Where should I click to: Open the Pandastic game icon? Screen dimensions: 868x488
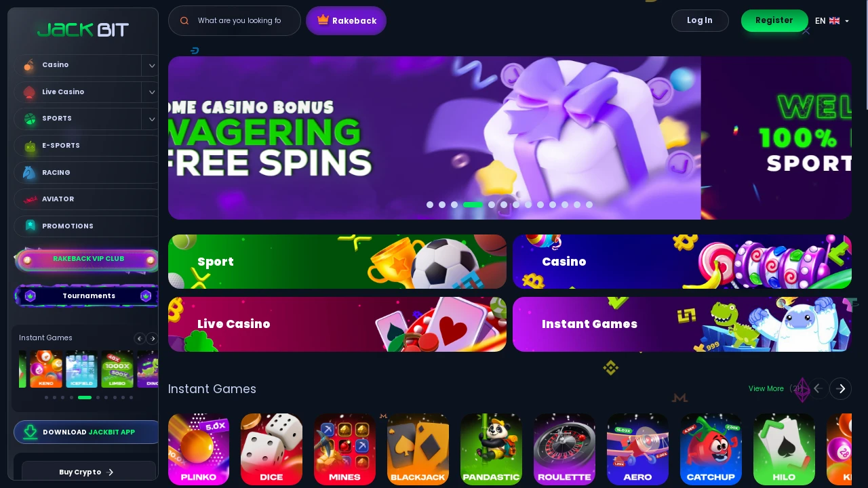pos(491,449)
